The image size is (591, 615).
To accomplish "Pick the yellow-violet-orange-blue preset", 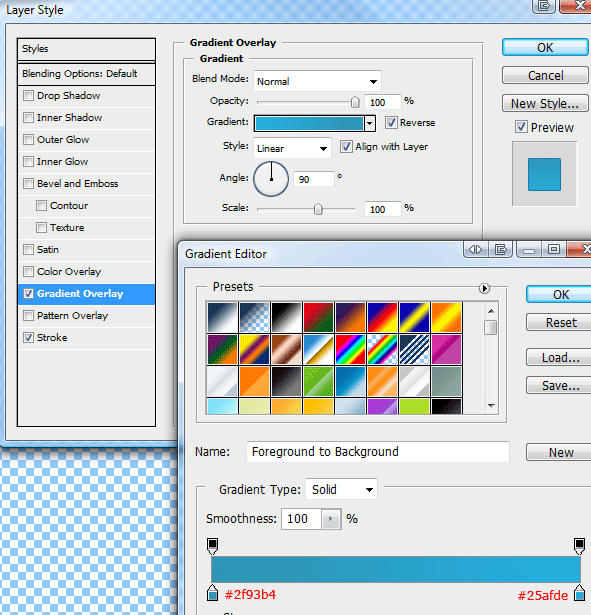I will (254, 349).
